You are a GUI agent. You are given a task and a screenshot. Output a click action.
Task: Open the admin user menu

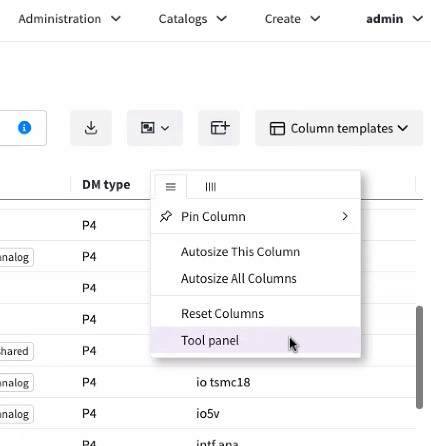(394, 19)
